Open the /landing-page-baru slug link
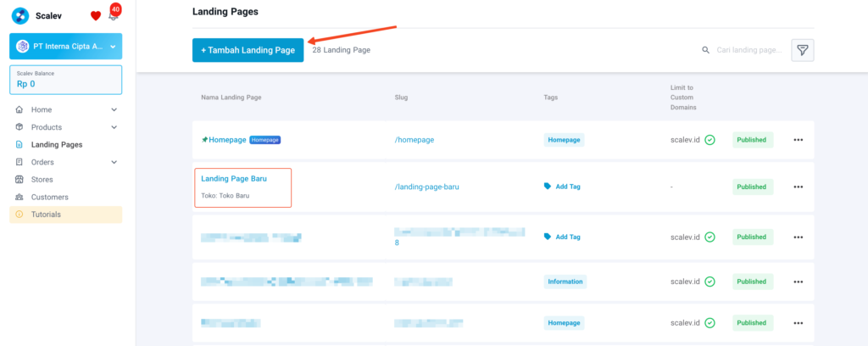 click(427, 187)
